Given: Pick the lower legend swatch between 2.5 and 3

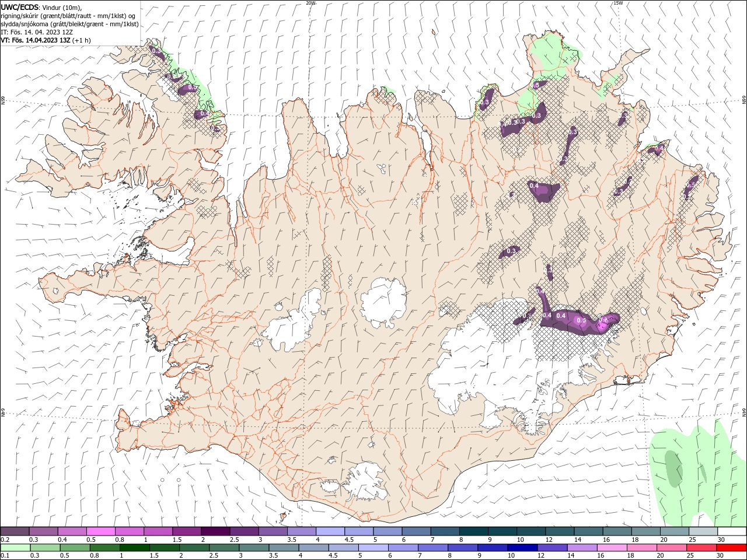Looking at the screenshot, I should (x=224, y=548).
